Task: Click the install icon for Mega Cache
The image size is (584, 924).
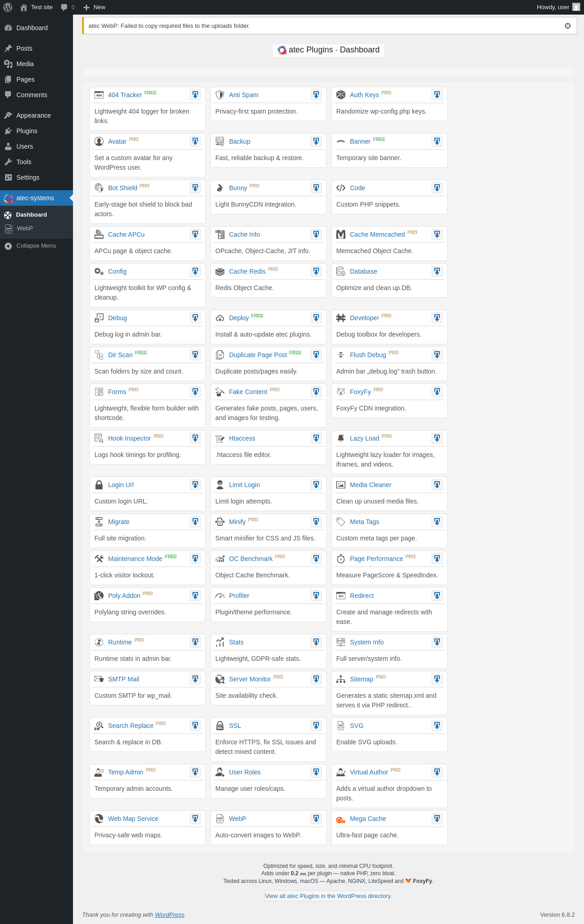Action: [x=437, y=819]
